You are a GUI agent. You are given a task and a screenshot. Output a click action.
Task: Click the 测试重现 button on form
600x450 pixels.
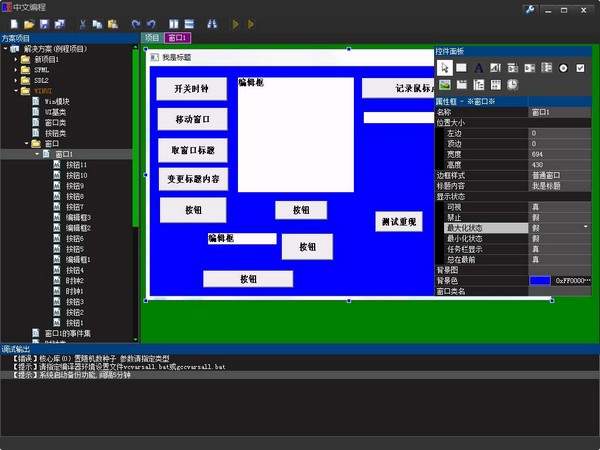(397, 220)
